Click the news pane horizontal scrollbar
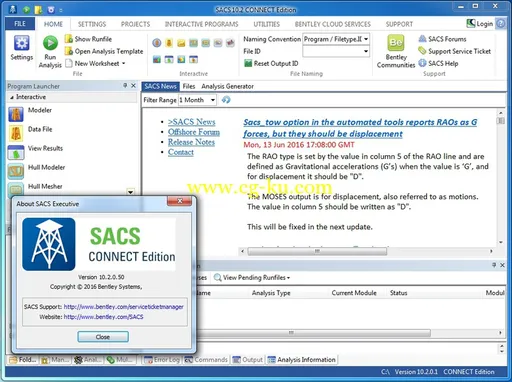Screen dimensions: 512x382 click(x=317, y=251)
